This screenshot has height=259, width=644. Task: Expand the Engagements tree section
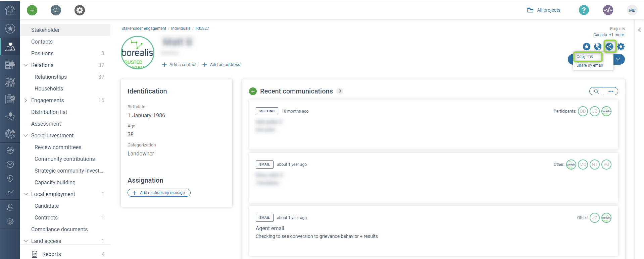pyautogui.click(x=26, y=100)
